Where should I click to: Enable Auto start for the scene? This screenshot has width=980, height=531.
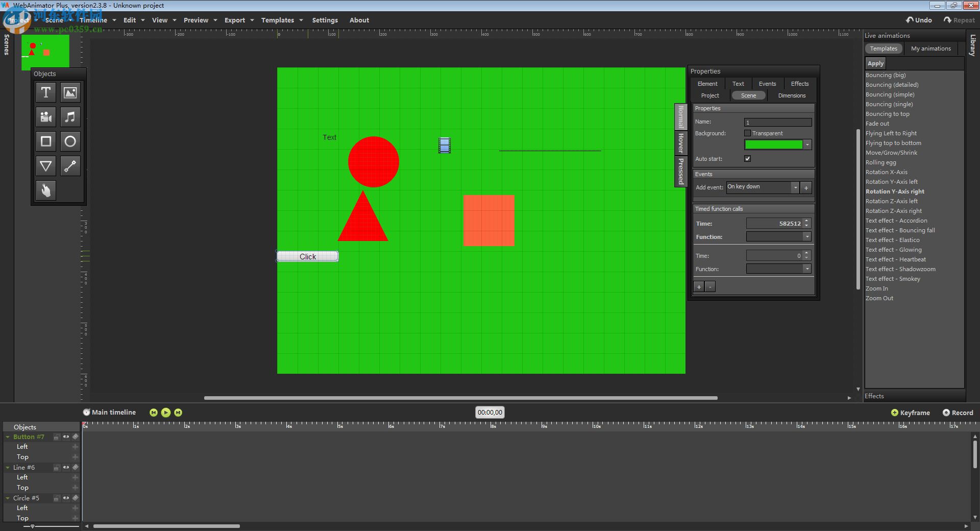747,158
